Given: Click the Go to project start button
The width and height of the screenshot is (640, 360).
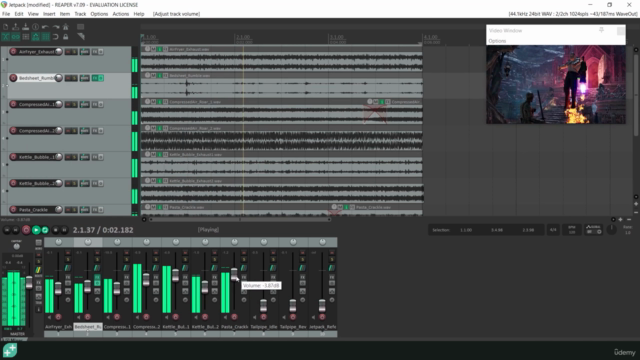Looking at the screenshot, I should (7, 230).
